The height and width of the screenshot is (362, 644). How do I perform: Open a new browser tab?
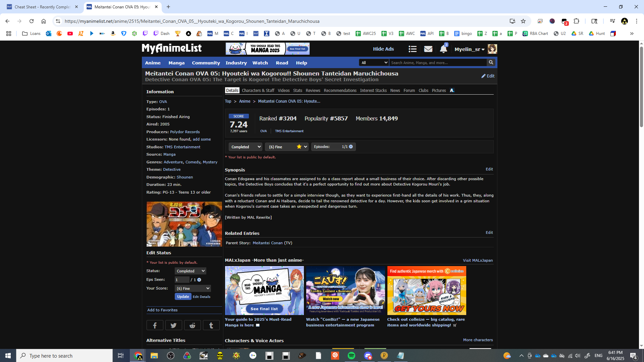tap(168, 7)
